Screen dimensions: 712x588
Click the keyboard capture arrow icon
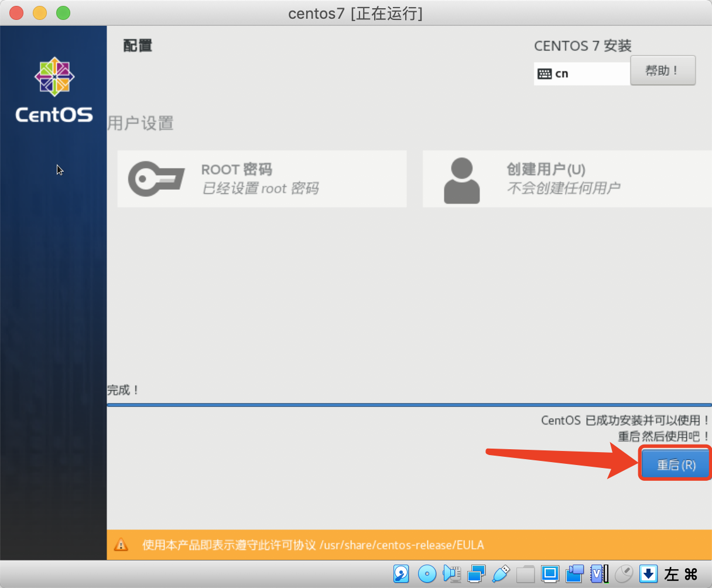coord(648,573)
